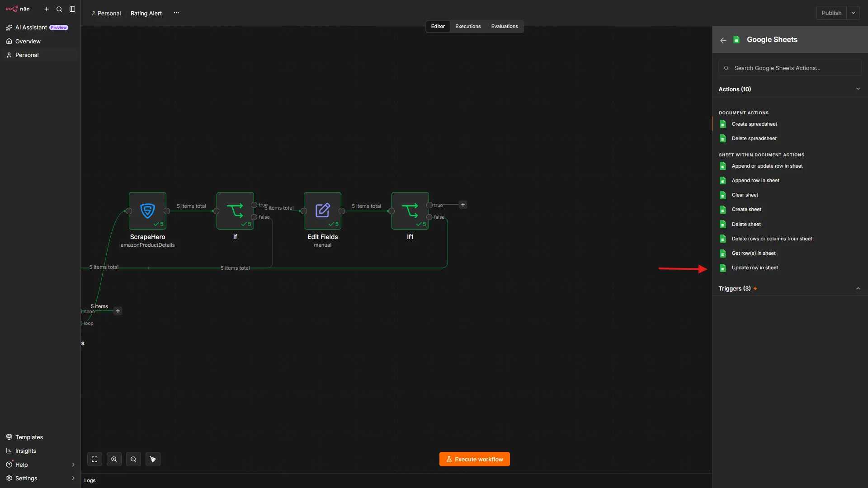The height and width of the screenshot is (488, 868).
Task: Open AI Assistant in the sidebar
Action: (x=40, y=28)
